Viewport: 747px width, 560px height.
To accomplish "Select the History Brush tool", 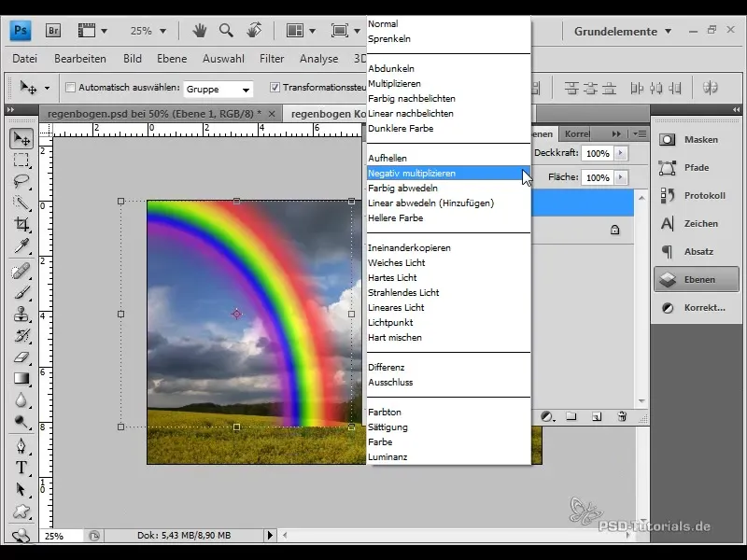I will (21, 336).
